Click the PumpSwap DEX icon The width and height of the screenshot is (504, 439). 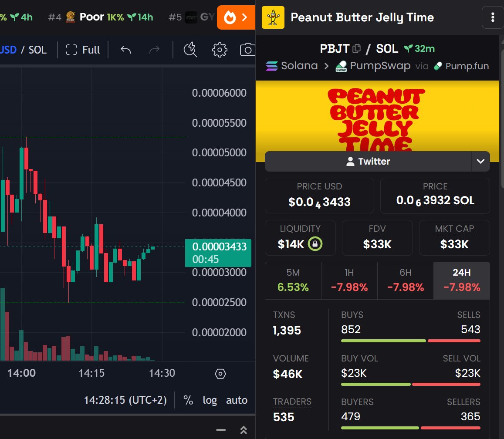(x=341, y=66)
